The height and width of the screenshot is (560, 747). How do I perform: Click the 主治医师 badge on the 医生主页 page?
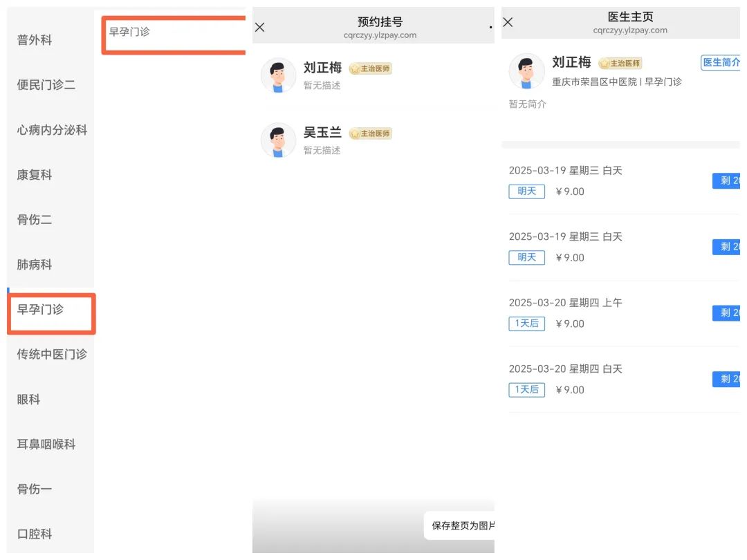(620, 64)
